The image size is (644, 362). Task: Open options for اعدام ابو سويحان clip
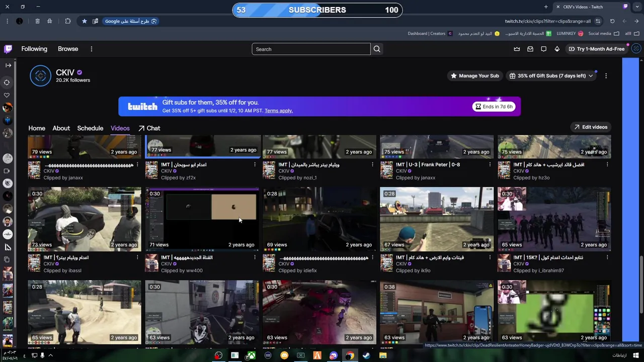point(255,164)
